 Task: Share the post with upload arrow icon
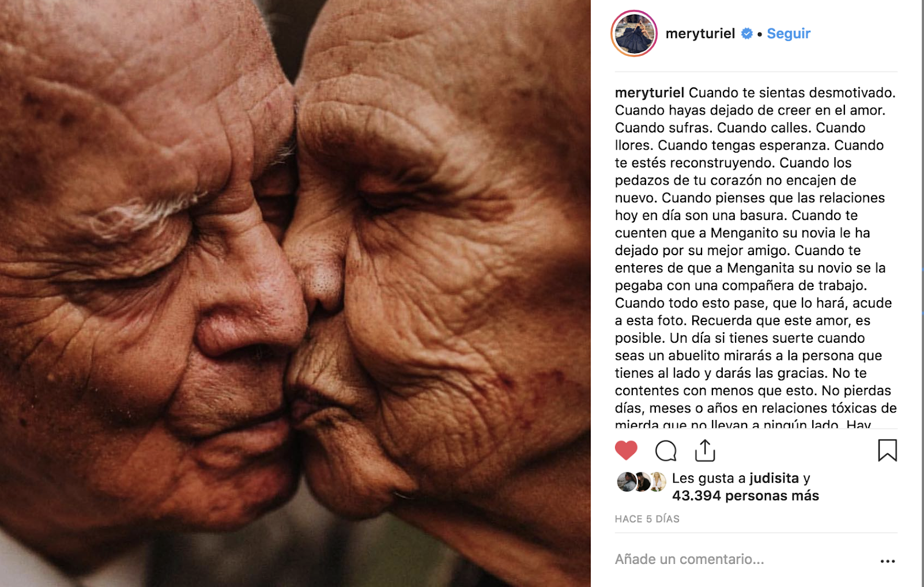[x=705, y=450]
